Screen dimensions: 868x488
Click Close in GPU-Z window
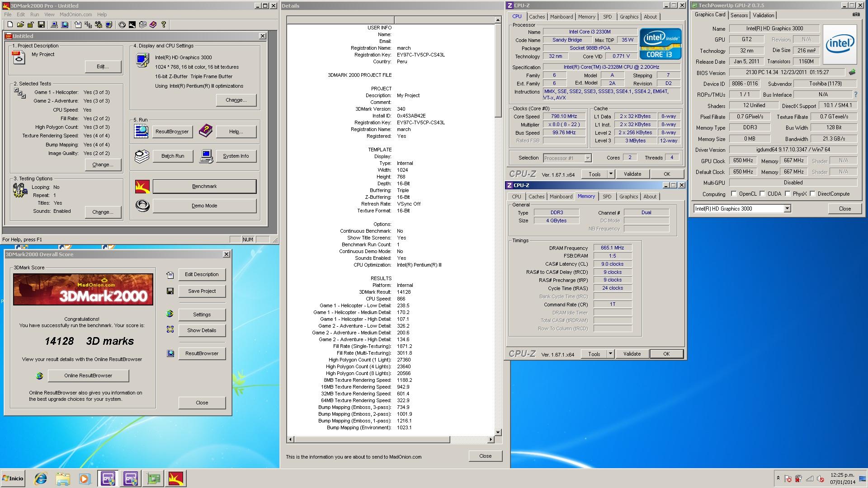(x=844, y=208)
